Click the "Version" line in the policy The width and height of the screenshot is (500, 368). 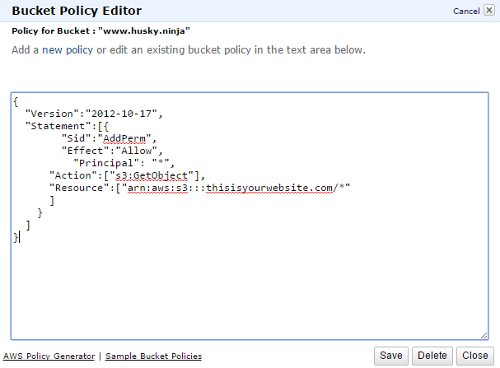point(94,114)
